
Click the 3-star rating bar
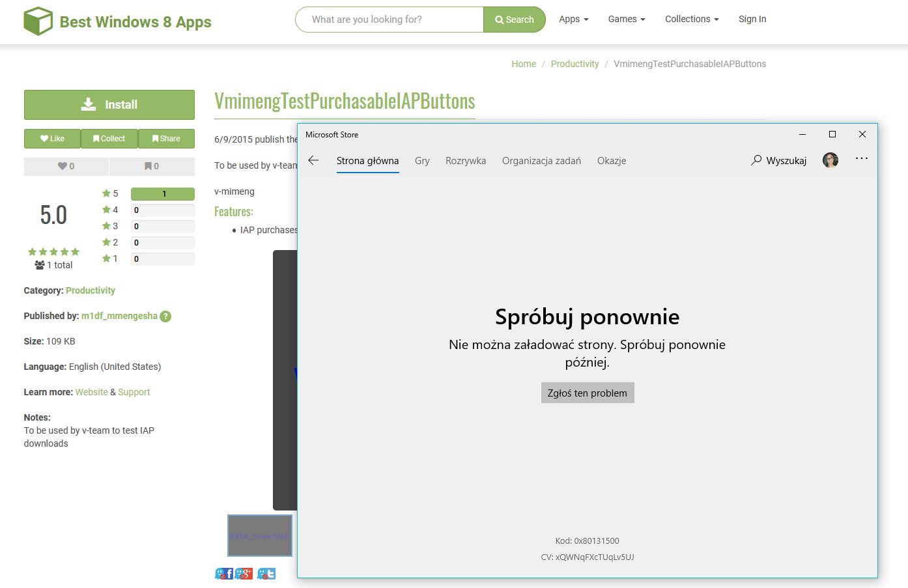(x=163, y=226)
